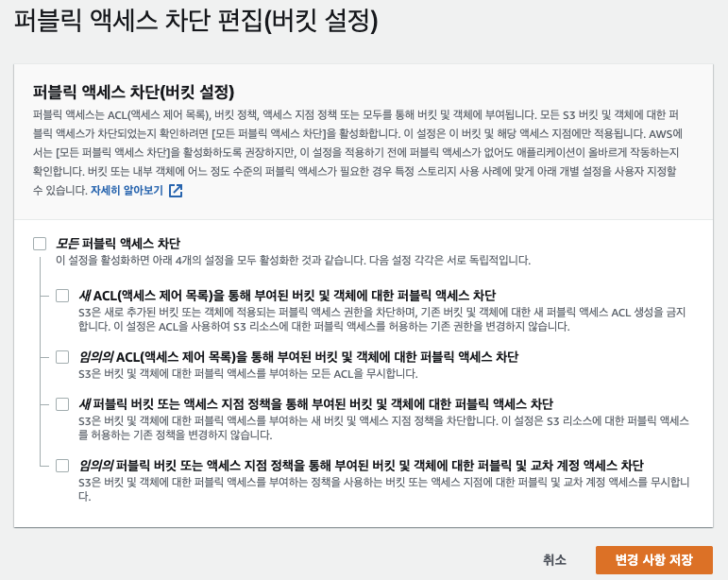Check the 새 ACL 퍼블릭 액세스 차단 box
The image size is (728, 580).
click(x=62, y=296)
